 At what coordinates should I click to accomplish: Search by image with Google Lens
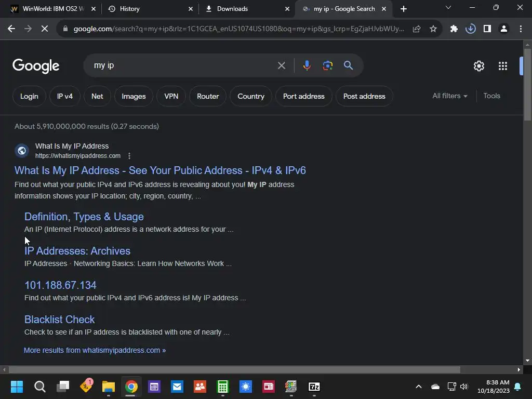coord(327,65)
